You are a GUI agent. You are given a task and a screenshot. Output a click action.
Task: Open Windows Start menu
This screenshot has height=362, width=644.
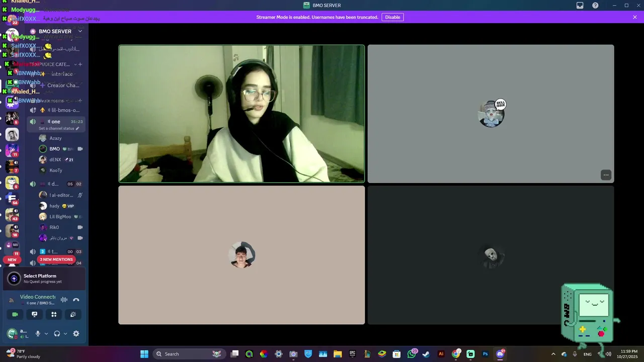tap(144, 354)
